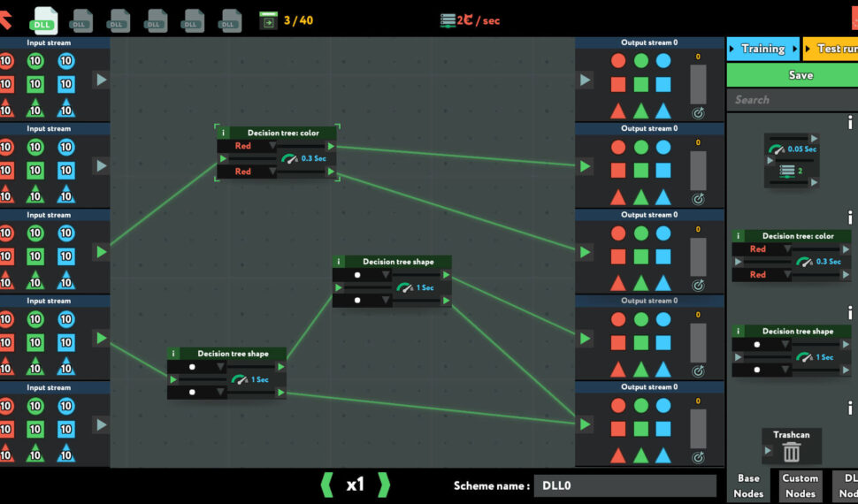Switch to Base Nodes tab

click(x=748, y=486)
